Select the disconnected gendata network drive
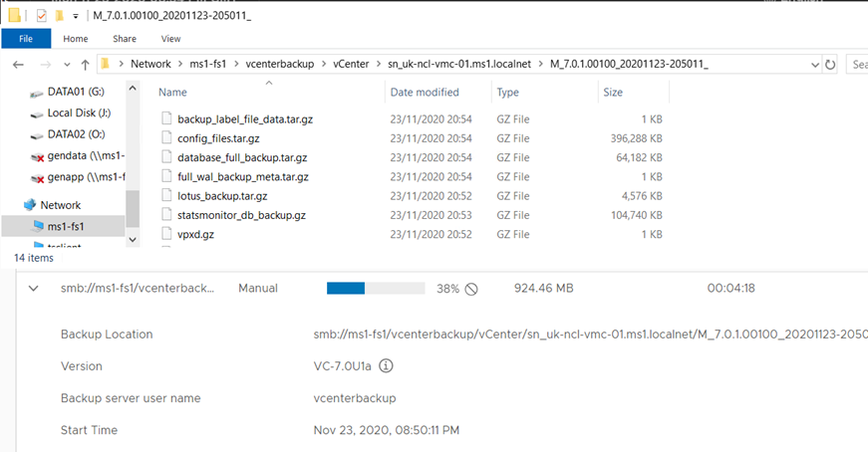 [x=78, y=156]
